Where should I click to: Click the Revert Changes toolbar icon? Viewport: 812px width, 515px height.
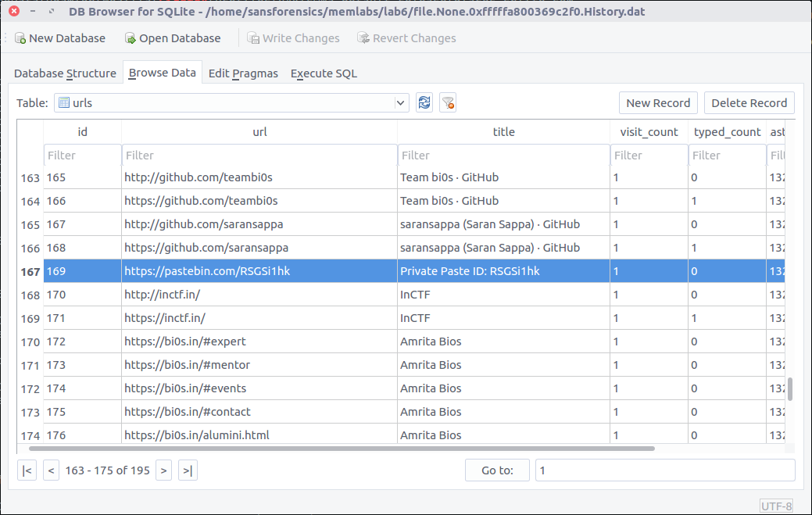coord(363,38)
